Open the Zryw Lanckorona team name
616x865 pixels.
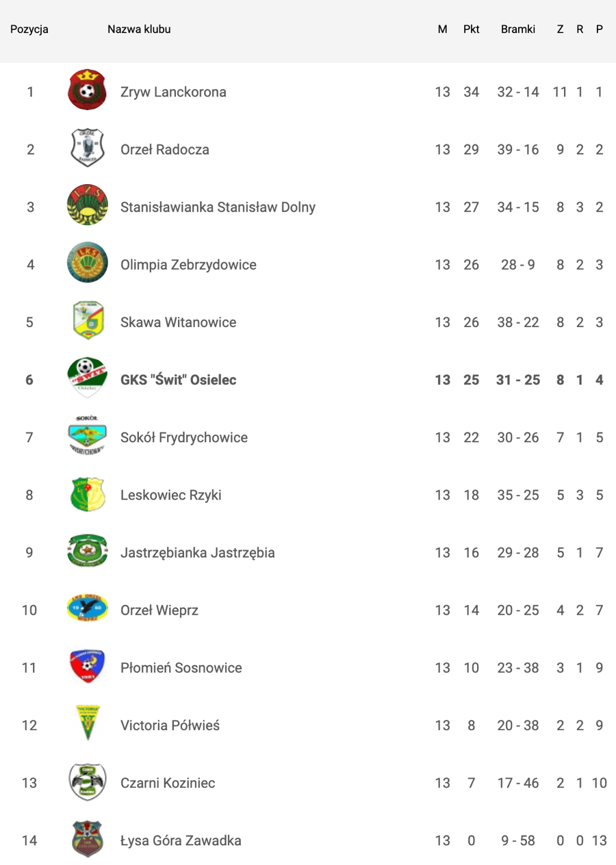pyautogui.click(x=173, y=92)
